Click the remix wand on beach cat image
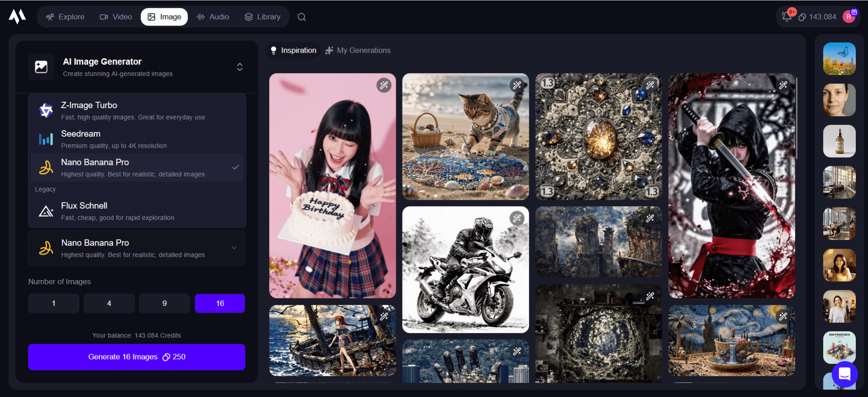 [517, 85]
